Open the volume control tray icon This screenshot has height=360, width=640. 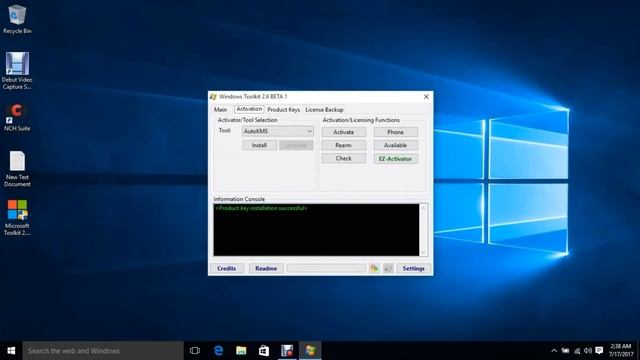click(588, 351)
